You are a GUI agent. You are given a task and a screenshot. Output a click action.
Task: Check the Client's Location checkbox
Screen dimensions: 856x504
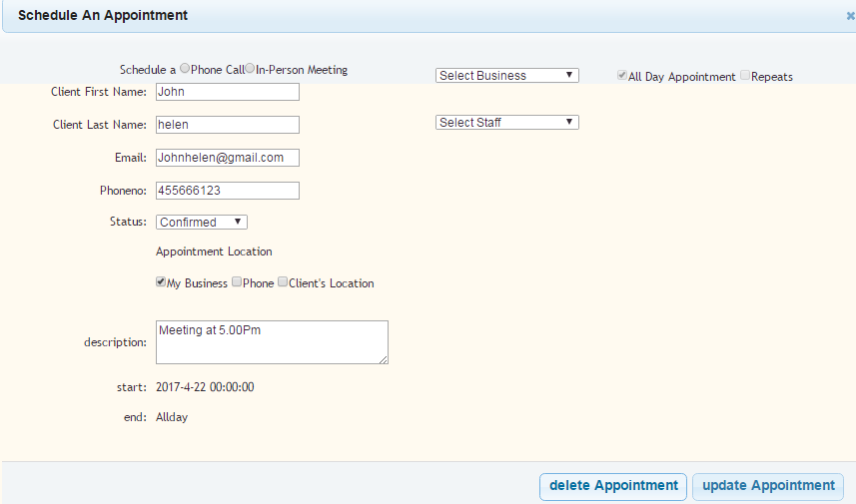pyautogui.click(x=283, y=281)
